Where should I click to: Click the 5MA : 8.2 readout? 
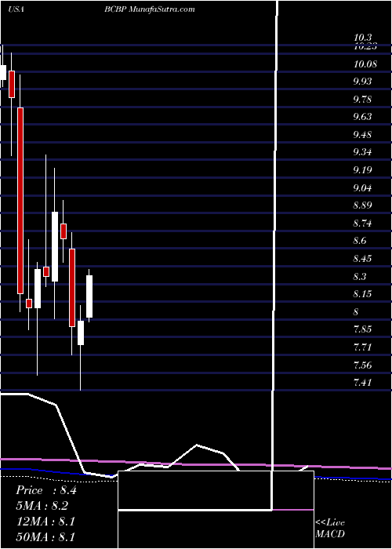click(42, 506)
